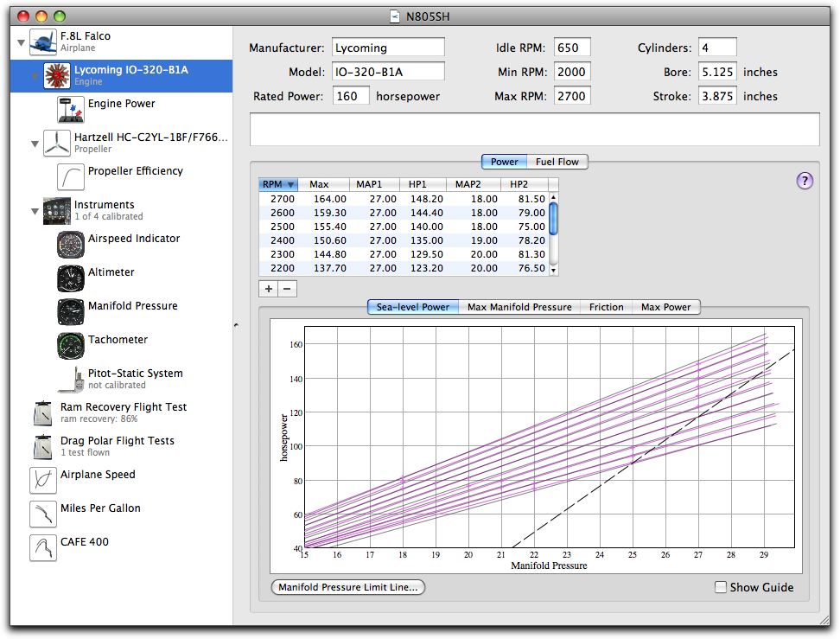Select the Manifold Pressure gauge icon
840x639 pixels.
tap(71, 312)
